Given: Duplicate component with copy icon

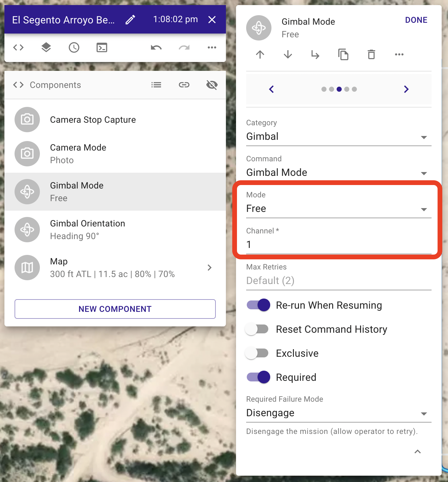Looking at the screenshot, I should click(343, 54).
